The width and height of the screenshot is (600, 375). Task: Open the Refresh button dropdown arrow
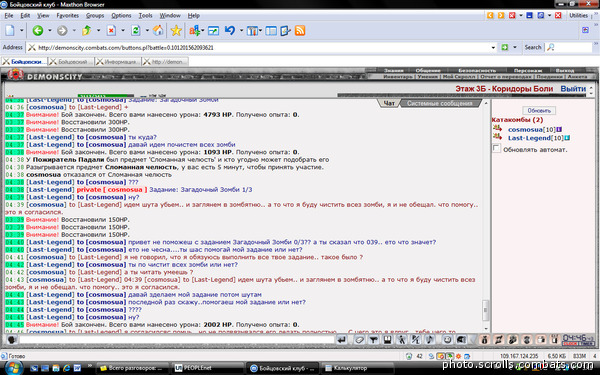[147, 30]
